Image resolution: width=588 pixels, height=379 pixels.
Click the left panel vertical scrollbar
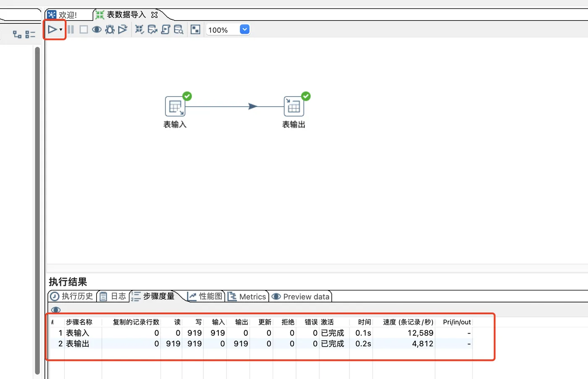click(x=37, y=210)
